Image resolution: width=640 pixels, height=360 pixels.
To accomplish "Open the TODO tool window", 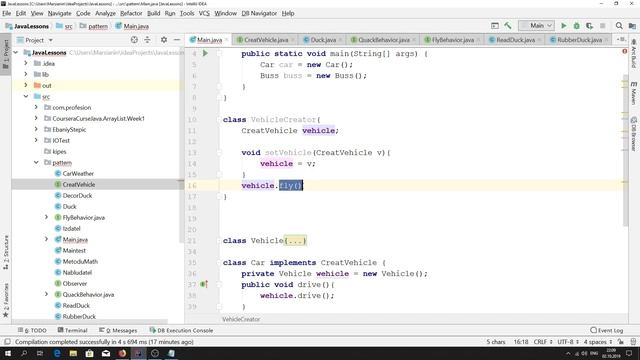I will (32, 330).
